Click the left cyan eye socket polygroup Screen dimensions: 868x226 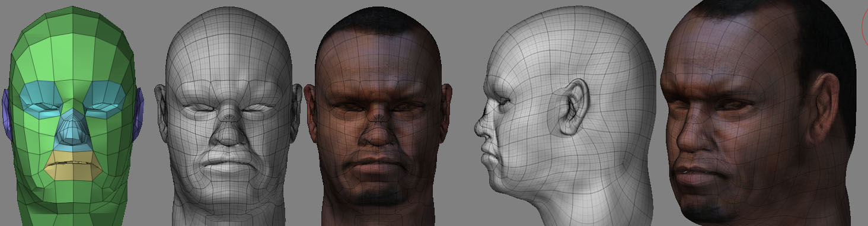40,99
